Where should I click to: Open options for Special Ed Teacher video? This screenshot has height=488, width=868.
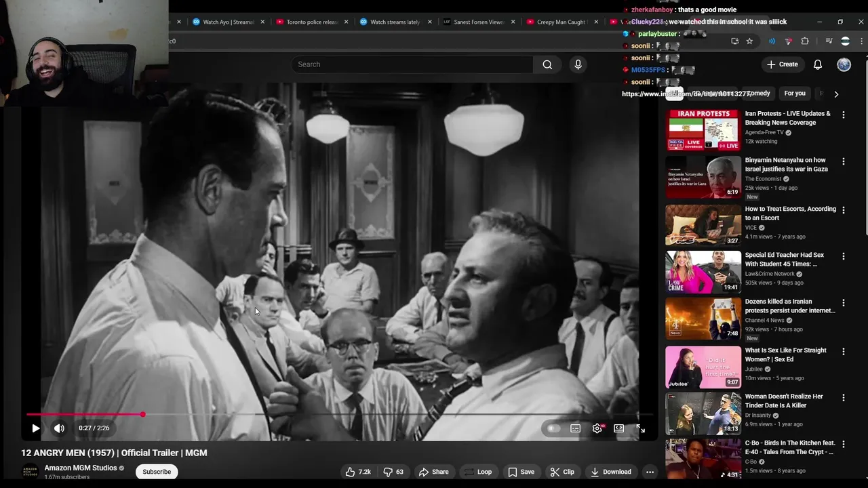[x=844, y=256]
